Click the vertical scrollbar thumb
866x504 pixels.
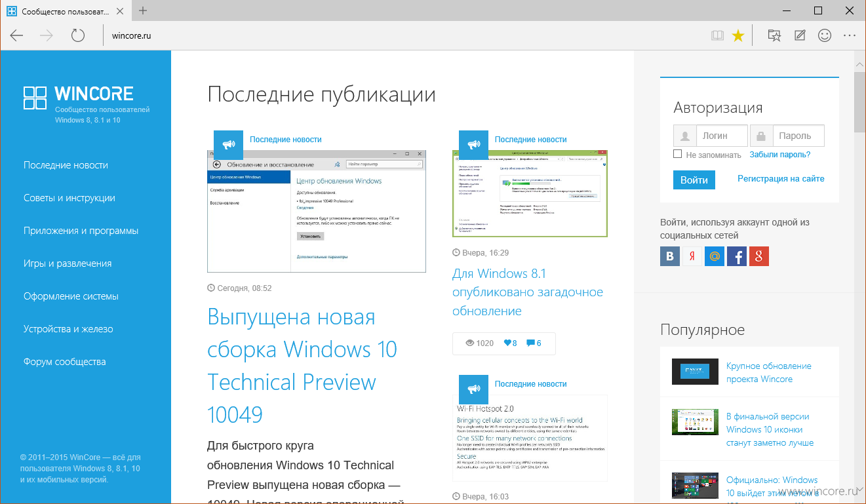[859, 102]
